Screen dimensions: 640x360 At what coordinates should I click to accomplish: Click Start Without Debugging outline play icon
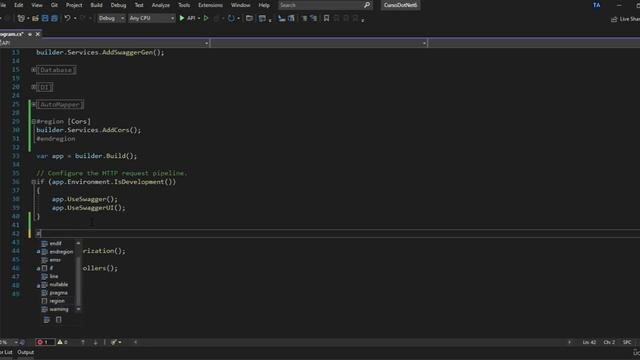click(x=206, y=18)
